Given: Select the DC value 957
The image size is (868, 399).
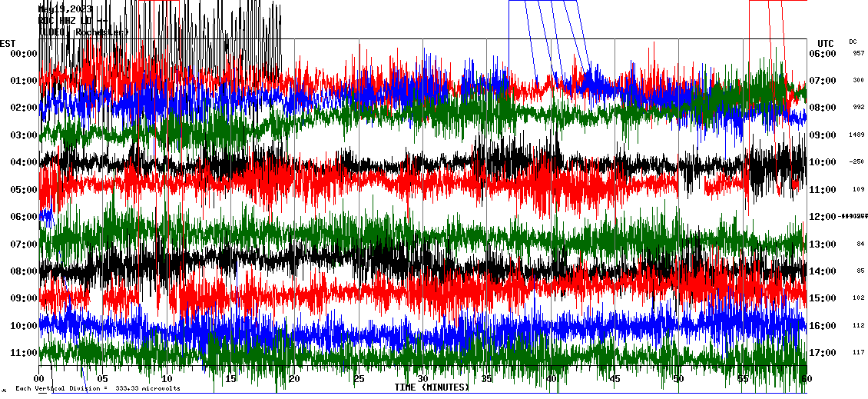Looking at the screenshot, I should tap(858, 54).
